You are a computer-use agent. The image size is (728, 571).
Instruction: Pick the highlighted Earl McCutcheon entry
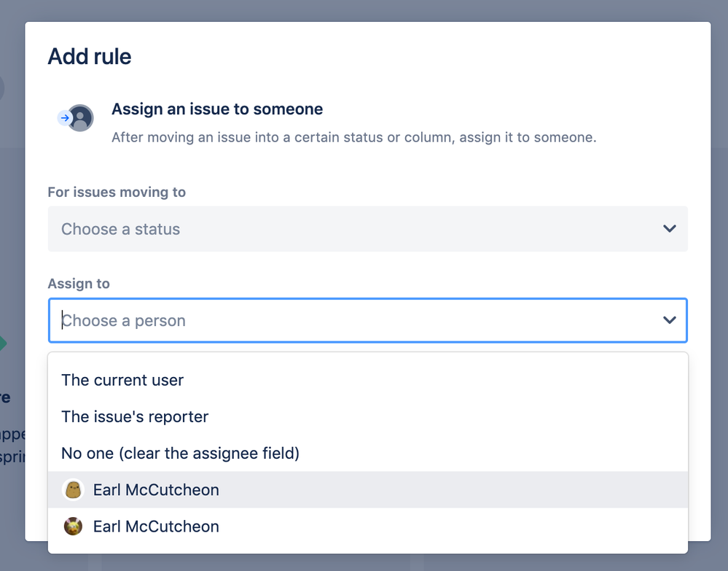click(x=156, y=490)
